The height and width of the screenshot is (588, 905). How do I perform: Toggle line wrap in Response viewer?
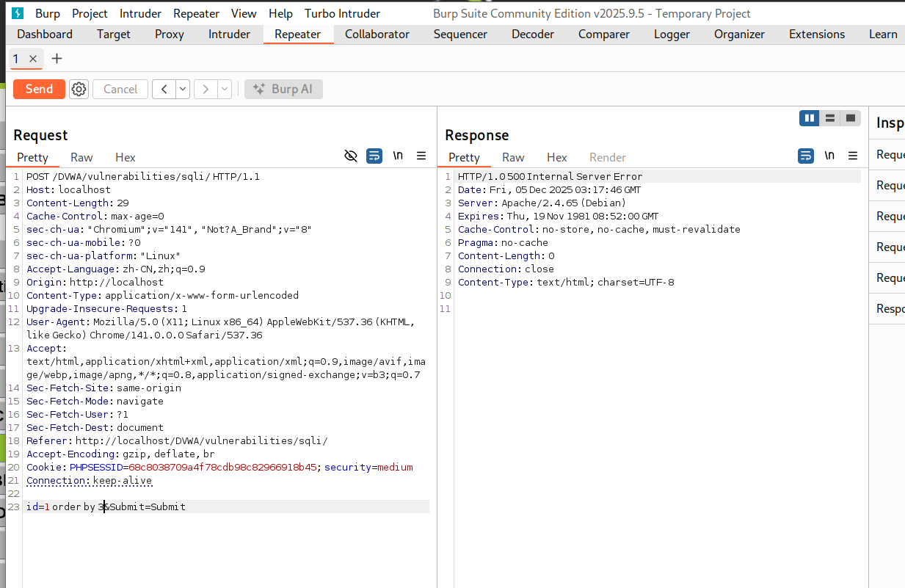(806, 156)
